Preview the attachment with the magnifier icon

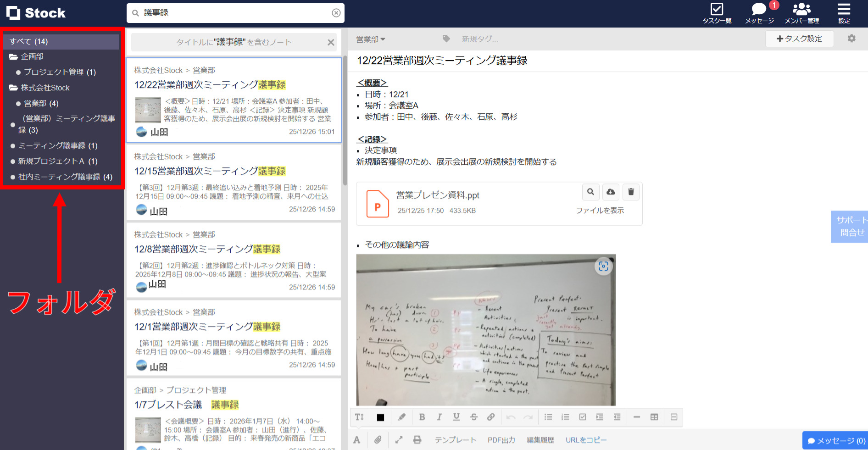point(590,192)
